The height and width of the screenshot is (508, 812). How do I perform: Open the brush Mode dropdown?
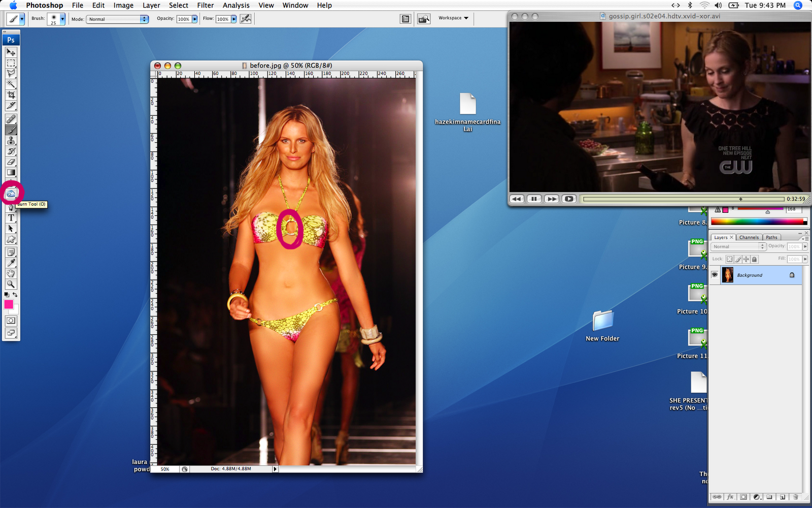[117, 19]
